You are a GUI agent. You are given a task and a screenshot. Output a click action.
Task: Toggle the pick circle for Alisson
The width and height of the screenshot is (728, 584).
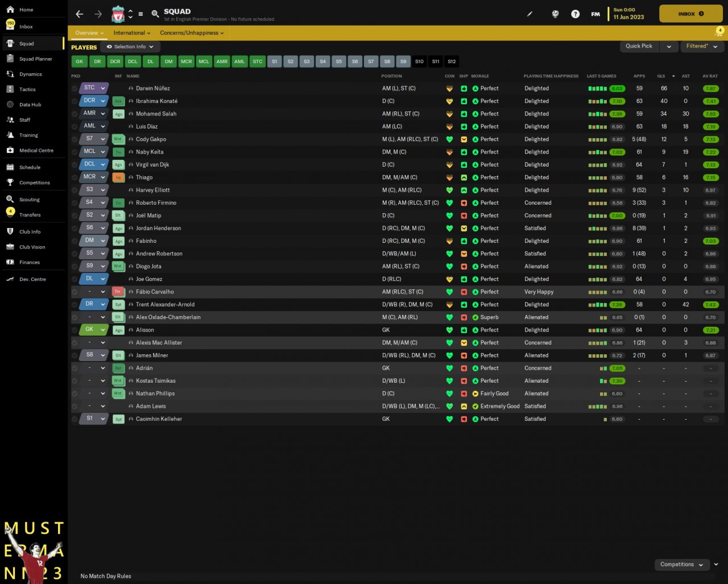tap(75, 330)
